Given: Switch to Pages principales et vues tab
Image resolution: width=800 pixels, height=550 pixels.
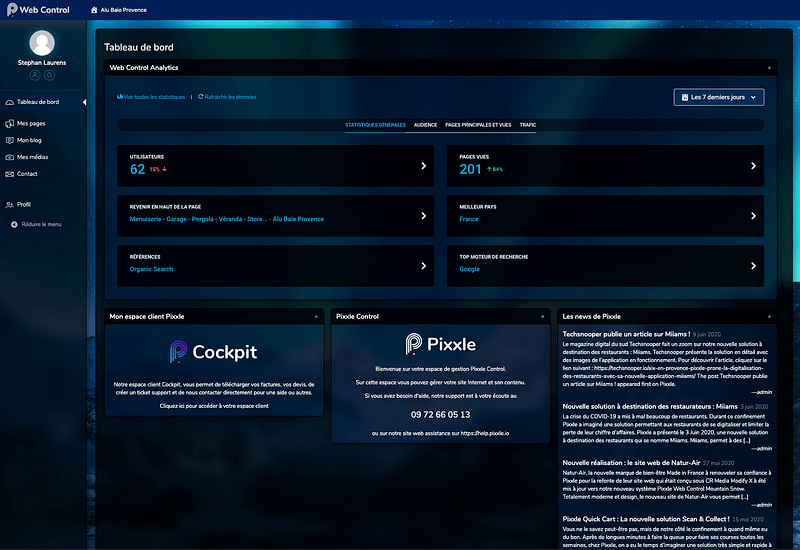Looking at the screenshot, I should coord(478,125).
